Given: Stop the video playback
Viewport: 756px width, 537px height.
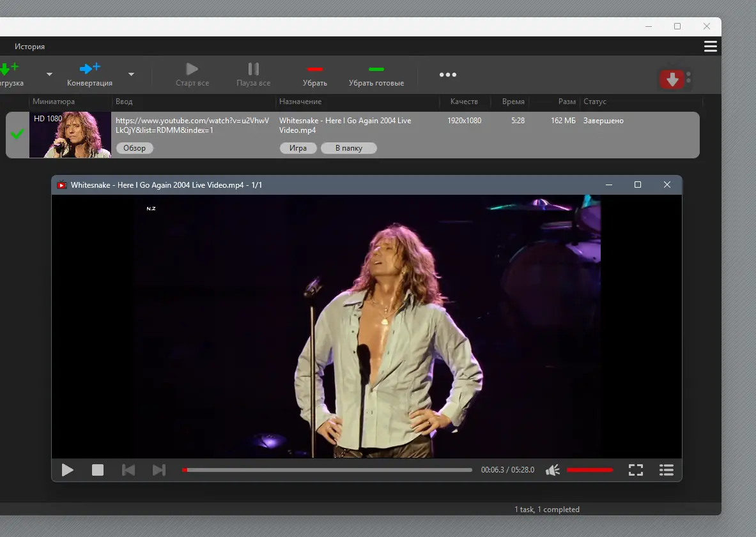Looking at the screenshot, I should [x=98, y=471].
